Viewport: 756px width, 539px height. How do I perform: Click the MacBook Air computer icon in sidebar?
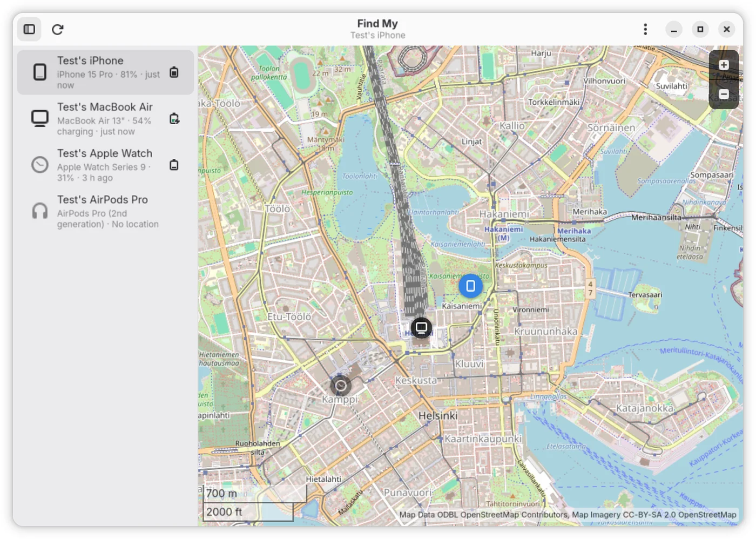pyautogui.click(x=40, y=118)
